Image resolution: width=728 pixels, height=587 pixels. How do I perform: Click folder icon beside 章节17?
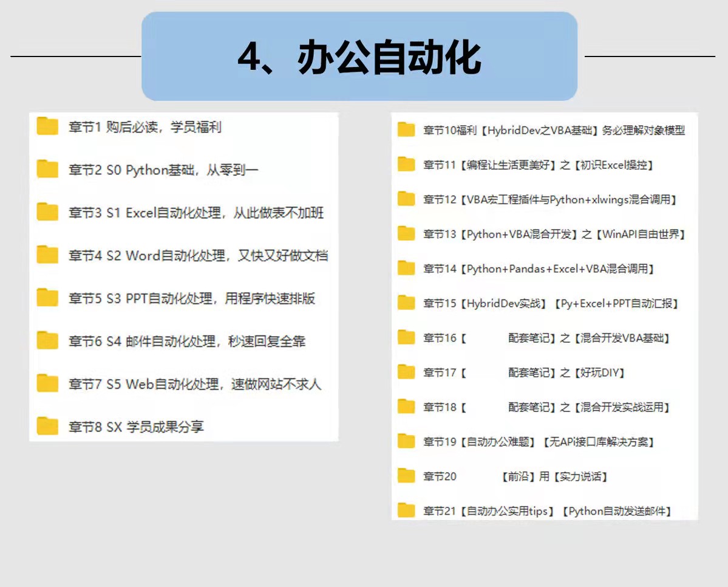tap(406, 372)
